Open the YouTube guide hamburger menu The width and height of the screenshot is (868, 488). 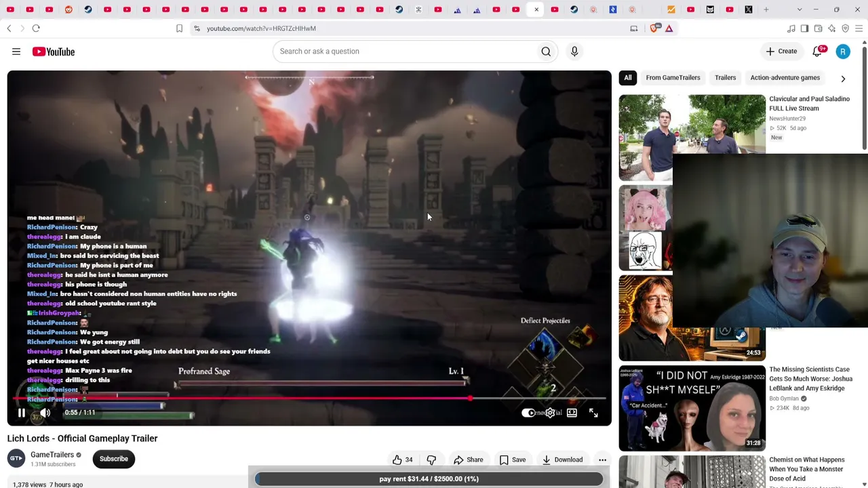point(16,52)
